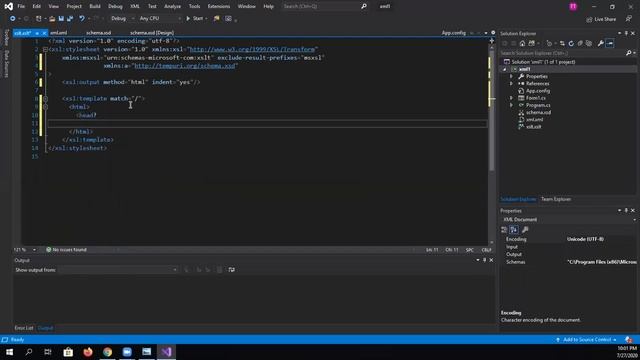The height and width of the screenshot is (360, 640).
Task: Click the search magnifier icon in title bar
Action: pos(364,6)
